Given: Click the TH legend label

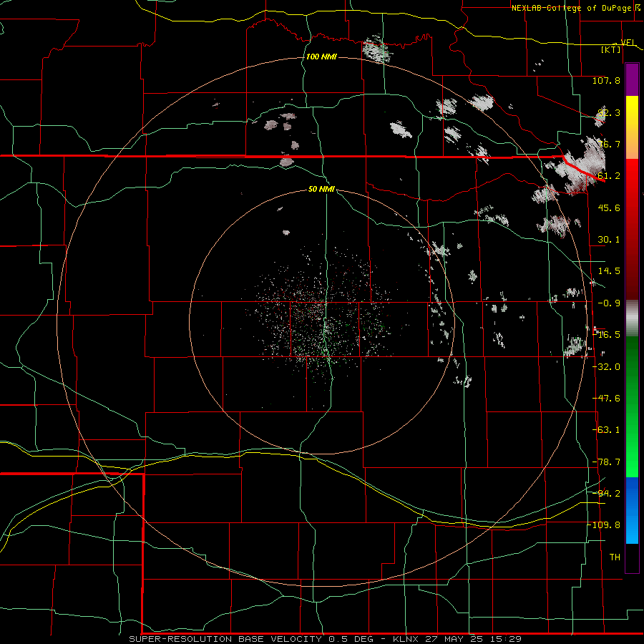Looking at the screenshot, I should [x=615, y=557].
